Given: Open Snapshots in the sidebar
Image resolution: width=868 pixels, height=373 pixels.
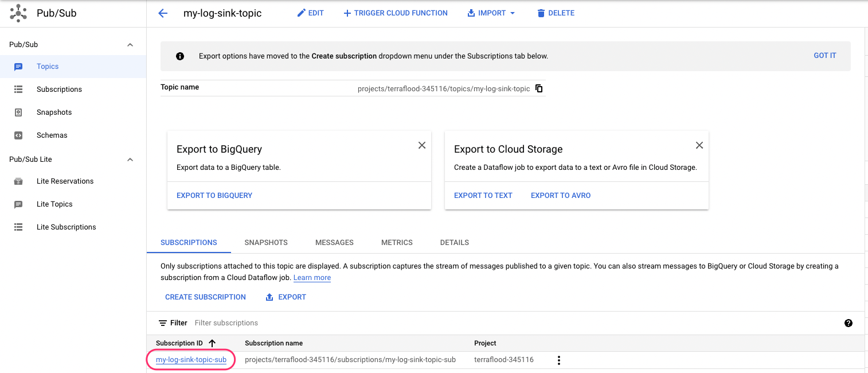Looking at the screenshot, I should pos(54,112).
